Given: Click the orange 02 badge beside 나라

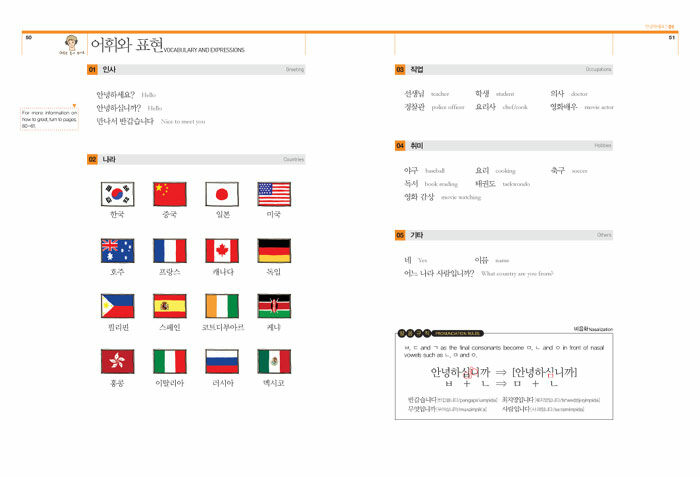Looking at the screenshot, I should click(x=92, y=159).
